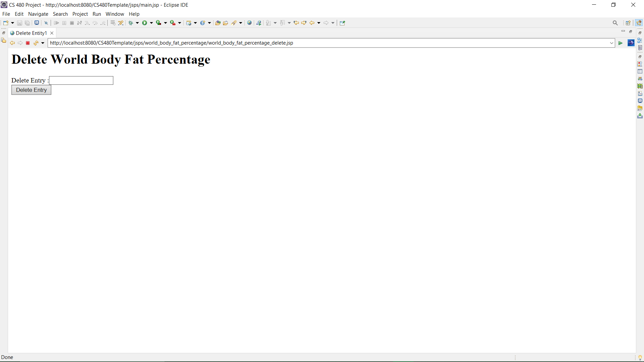Open the Project menu
Viewport: 644px width, 362px height.
[x=80, y=14]
